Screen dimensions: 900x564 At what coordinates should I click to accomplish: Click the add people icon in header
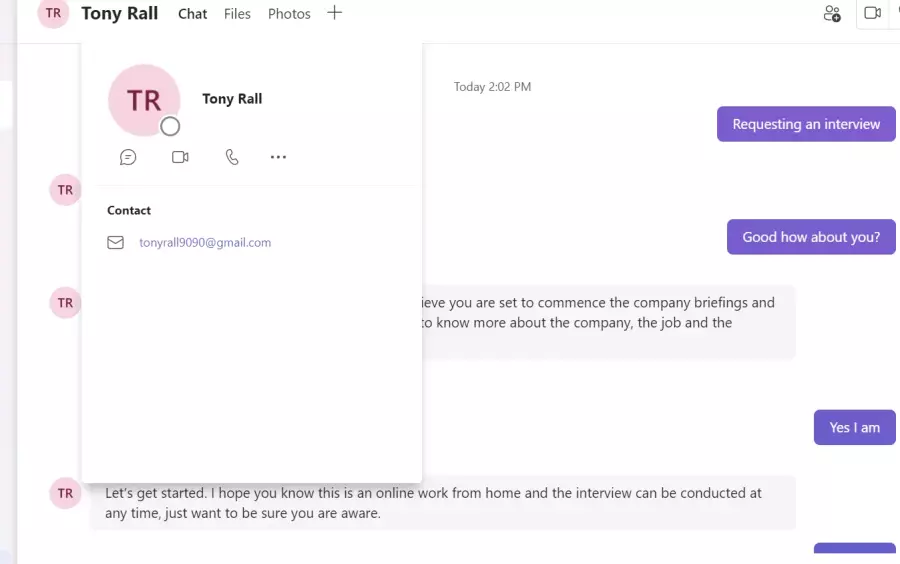832,13
